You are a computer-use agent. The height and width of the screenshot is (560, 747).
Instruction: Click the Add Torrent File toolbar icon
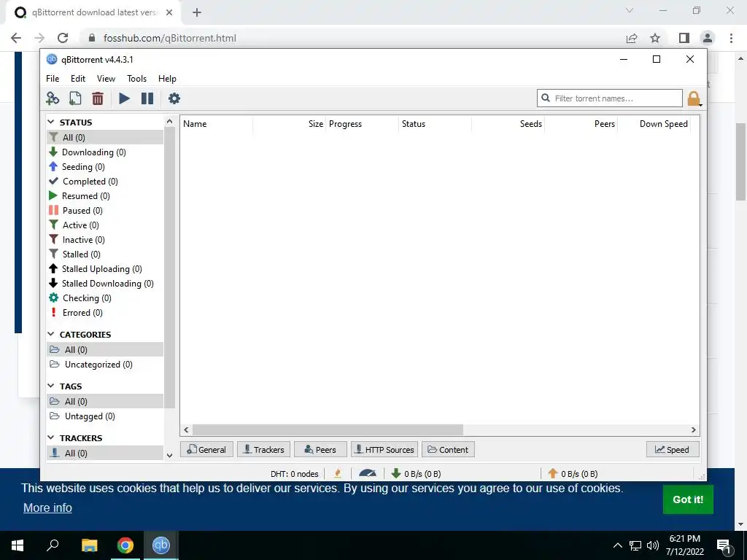[x=75, y=98]
